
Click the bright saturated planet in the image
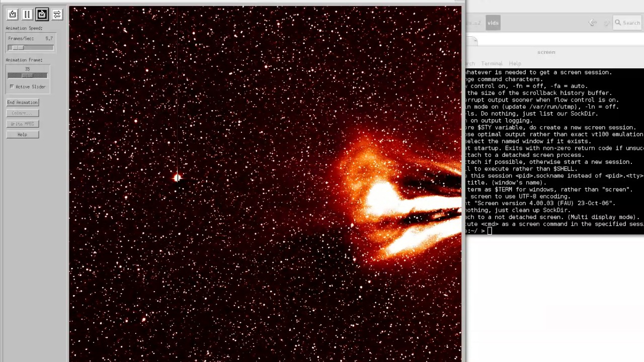177,177
